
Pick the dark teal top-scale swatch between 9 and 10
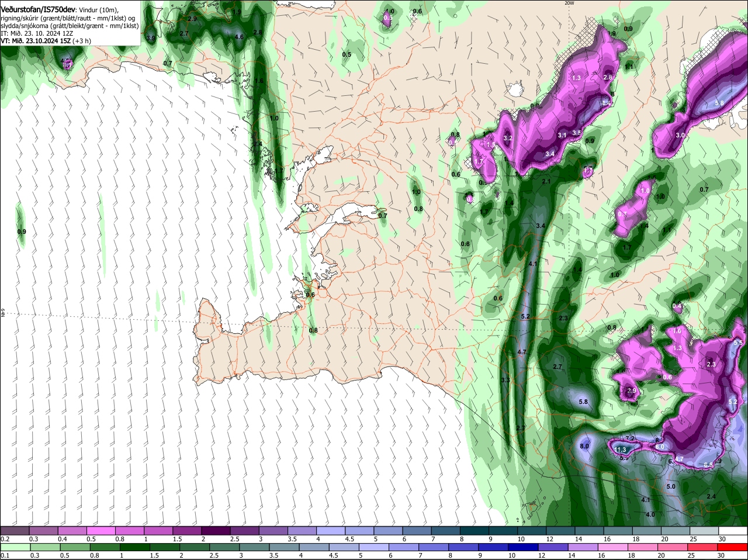pyautogui.click(x=504, y=531)
